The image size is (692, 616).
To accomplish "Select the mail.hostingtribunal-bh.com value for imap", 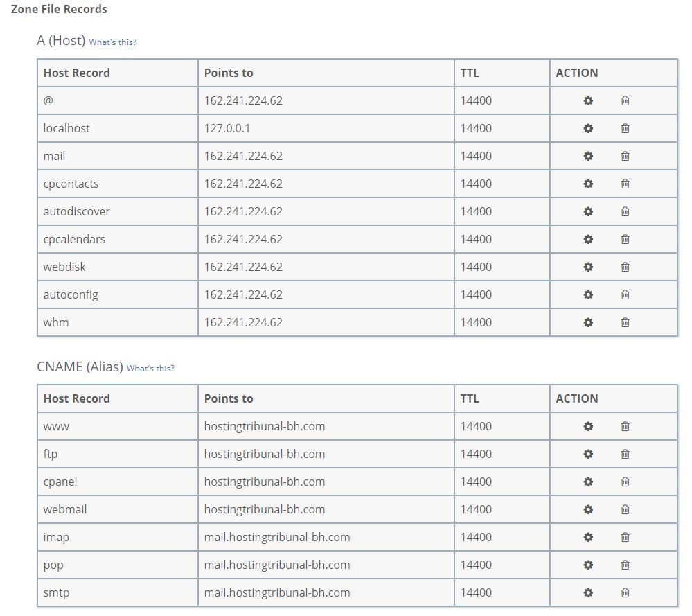I will [x=276, y=538].
